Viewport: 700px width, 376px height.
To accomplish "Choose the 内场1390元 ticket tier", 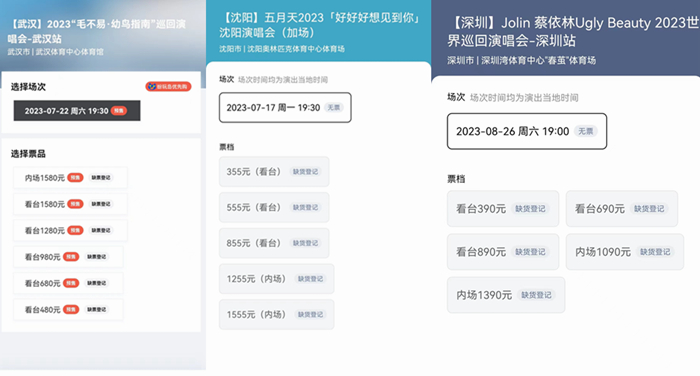I will 506,295.
